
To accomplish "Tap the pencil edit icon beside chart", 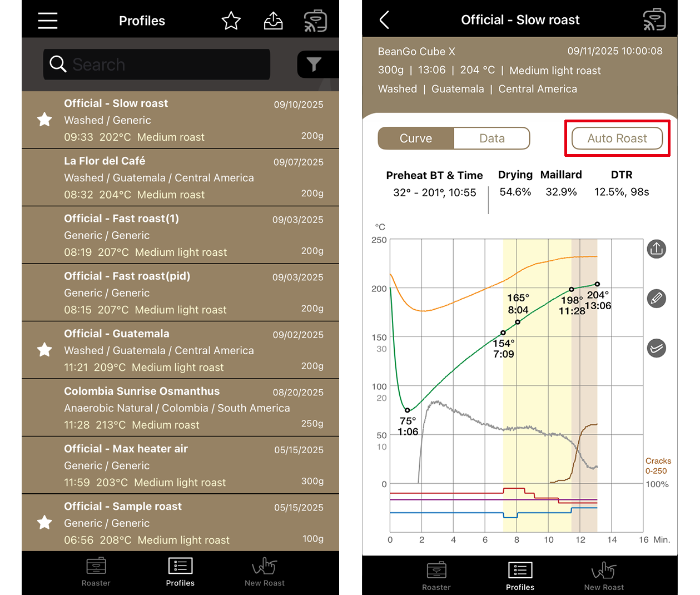I will click(656, 299).
